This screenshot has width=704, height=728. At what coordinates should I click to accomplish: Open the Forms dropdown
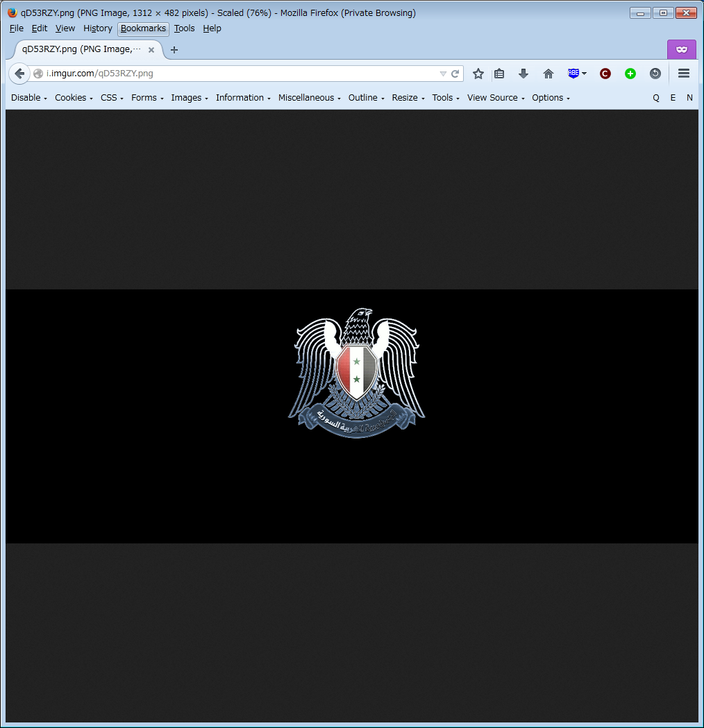pyautogui.click(x=147, y=97)
